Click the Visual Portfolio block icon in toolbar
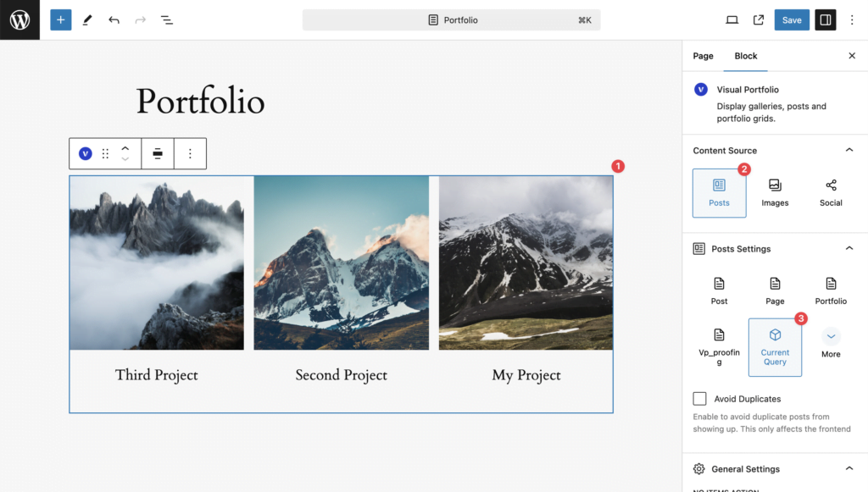Screen dimensions: 868x492 [86, 153]
